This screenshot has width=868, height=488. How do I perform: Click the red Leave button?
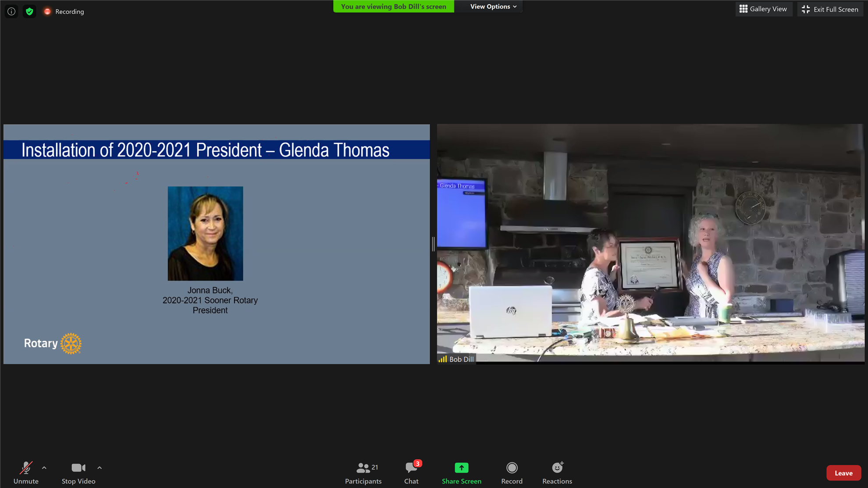(x=843, y=473)
